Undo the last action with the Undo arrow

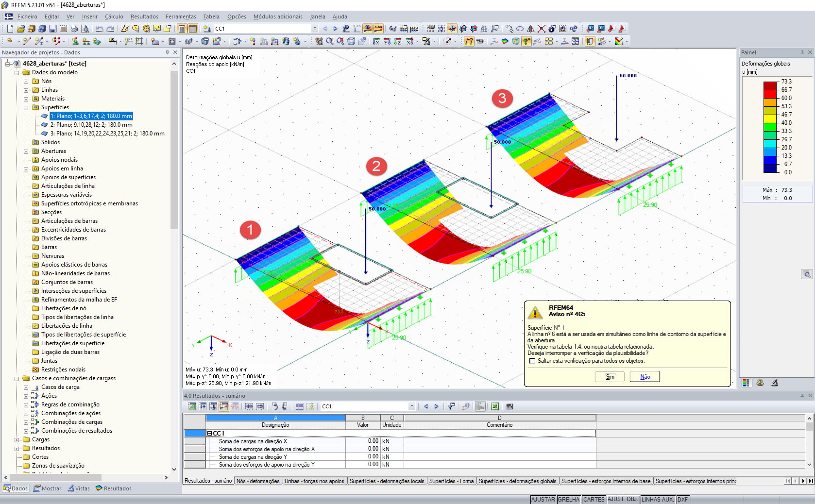coord(100,29)
